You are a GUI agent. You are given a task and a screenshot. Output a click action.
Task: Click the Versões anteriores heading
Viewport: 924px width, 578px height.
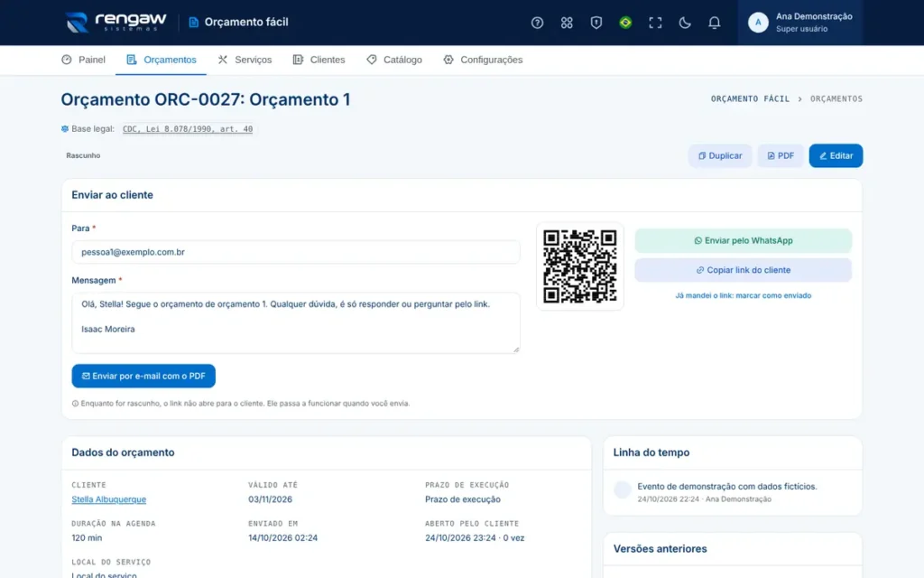pyautogui.click(x=660, y=548)
